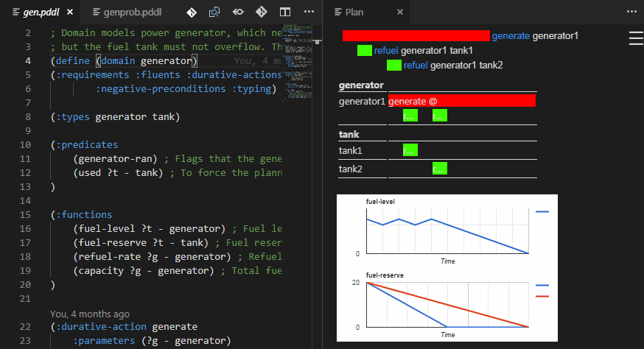
Task: Click '(capacity ?g - generator)' function
Action: 144,270
